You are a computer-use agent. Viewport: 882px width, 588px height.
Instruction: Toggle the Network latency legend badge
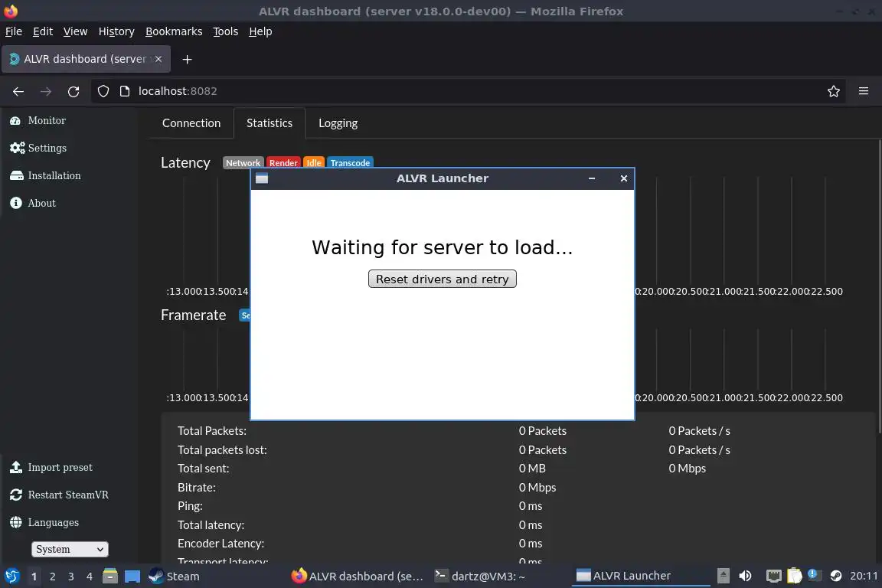tap(243, 162)
